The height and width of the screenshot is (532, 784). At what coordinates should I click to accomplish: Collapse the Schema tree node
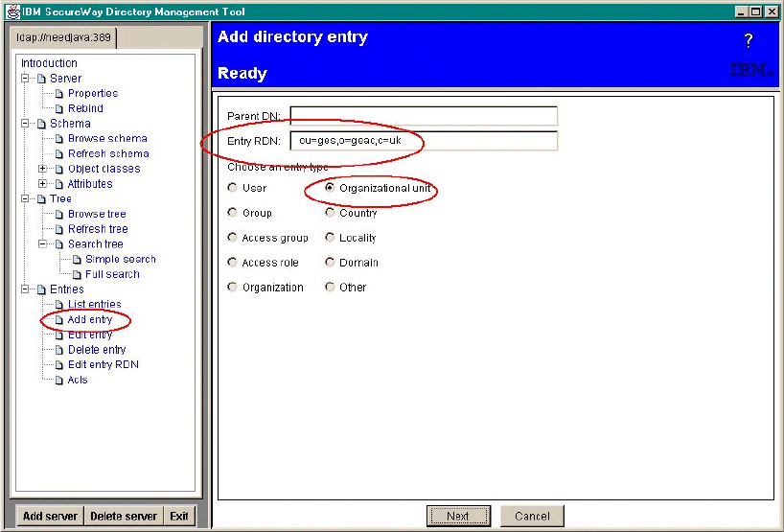tap(25, 123)
